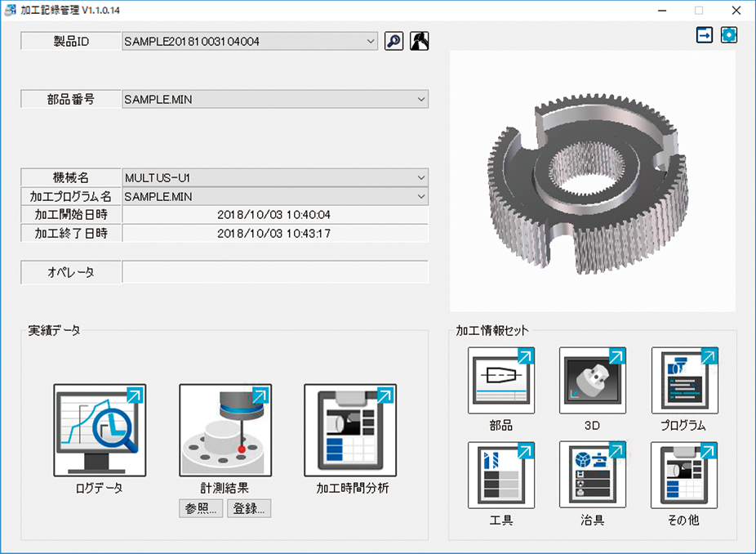Open the 3D model icon

(x=593, y=381)
